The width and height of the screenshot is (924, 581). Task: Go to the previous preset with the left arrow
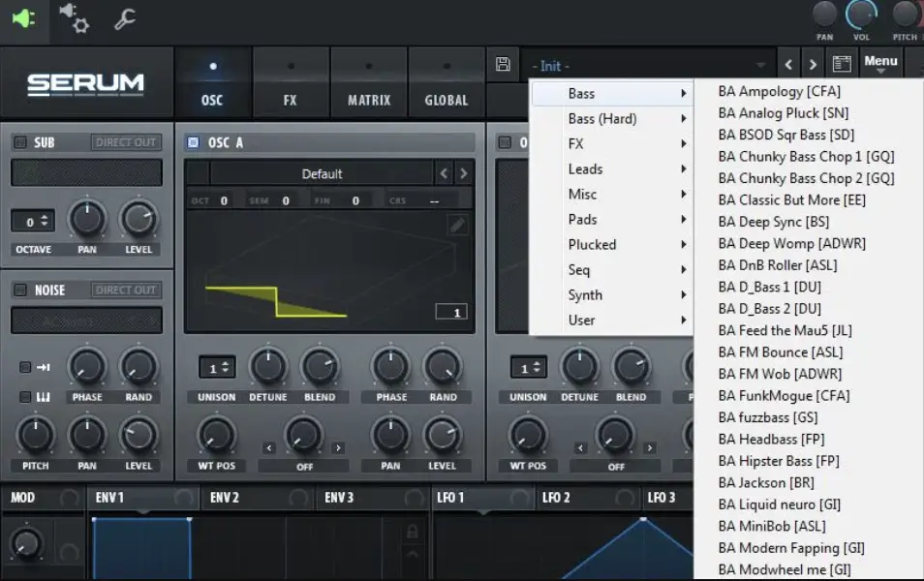[x=788, y=65]
